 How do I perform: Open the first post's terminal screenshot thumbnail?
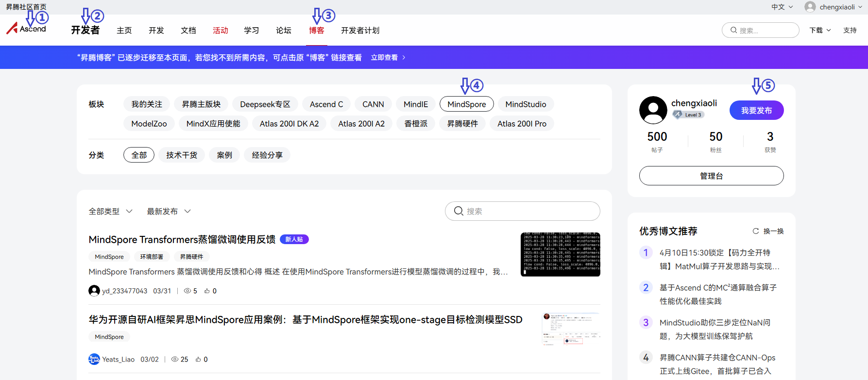click(560, 255)
